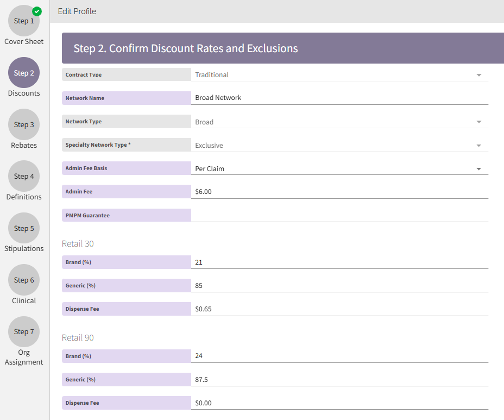Expand the Network Type dropdown
The width and height of the screenshot is (504, 420).
[479, 122]
